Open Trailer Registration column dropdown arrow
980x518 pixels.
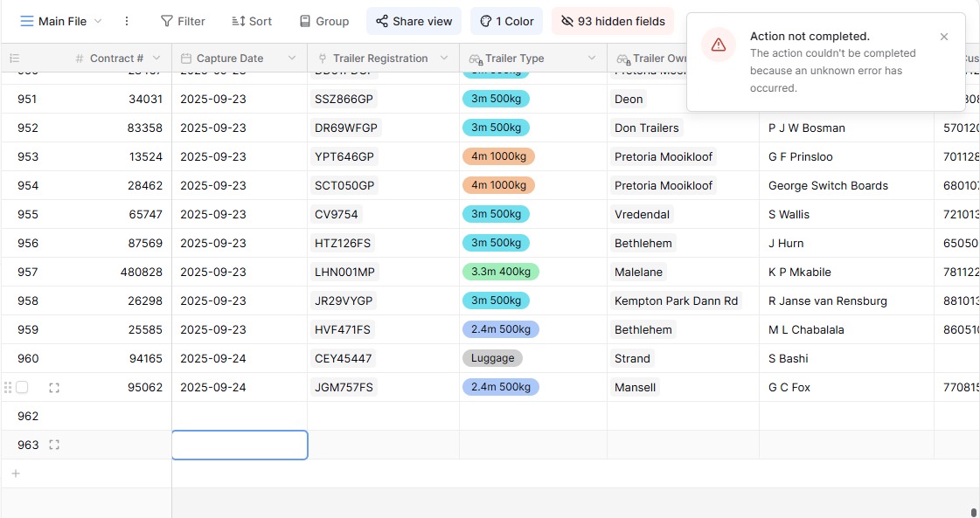pyautogui.click(x=444, y=59)
